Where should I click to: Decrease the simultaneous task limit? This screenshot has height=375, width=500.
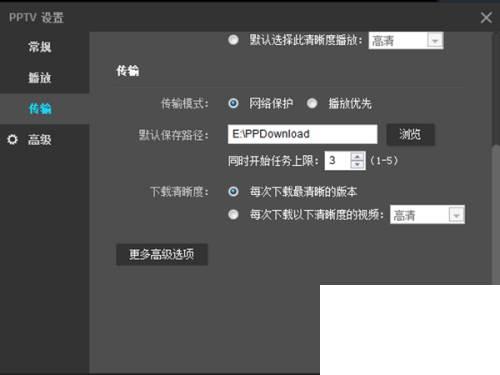click(x=357, y=165)
